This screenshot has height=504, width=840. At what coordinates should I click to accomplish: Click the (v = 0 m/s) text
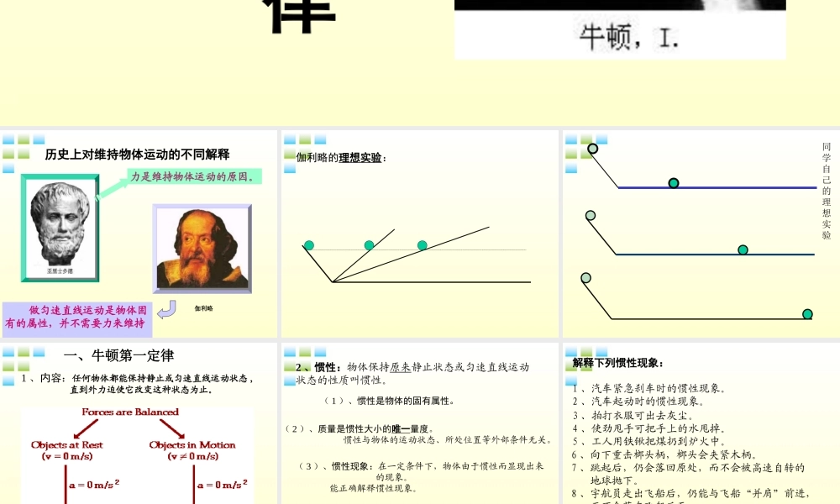pos(67,456)
